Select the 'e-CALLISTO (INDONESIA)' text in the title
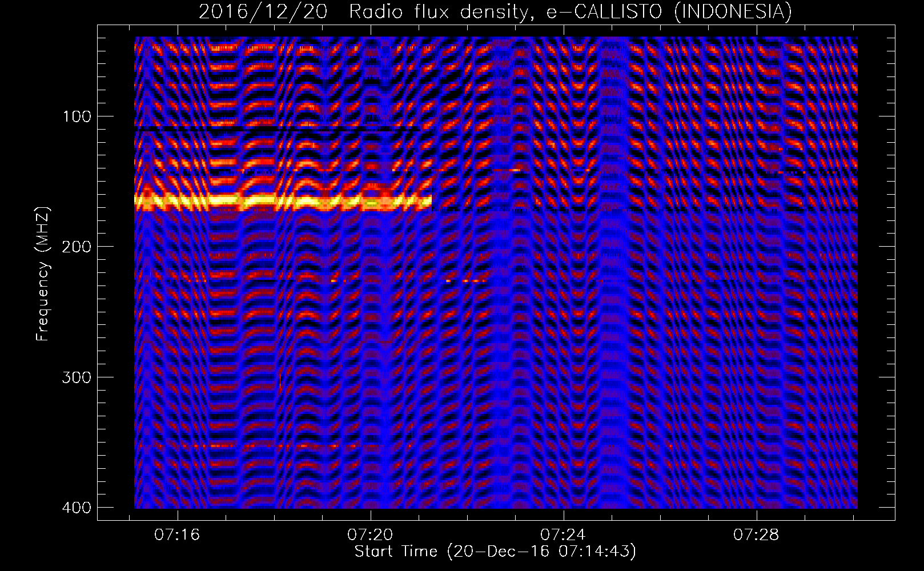 point(669,12)
